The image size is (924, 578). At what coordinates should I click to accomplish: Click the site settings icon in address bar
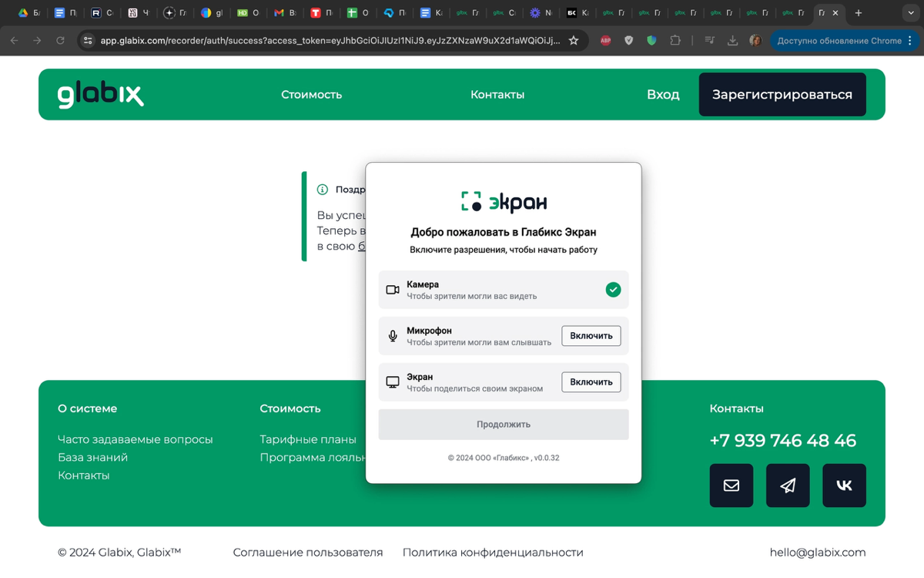(88, 41)
